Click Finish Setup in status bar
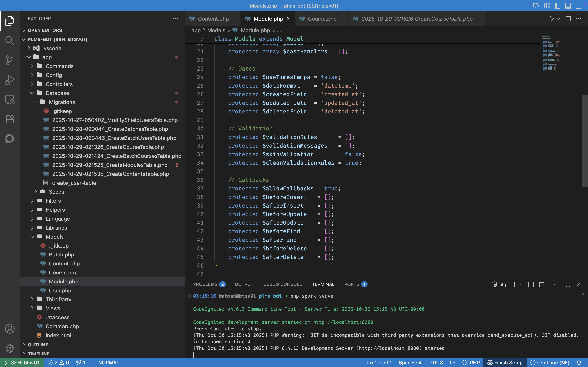 click(x=505, y=362)
